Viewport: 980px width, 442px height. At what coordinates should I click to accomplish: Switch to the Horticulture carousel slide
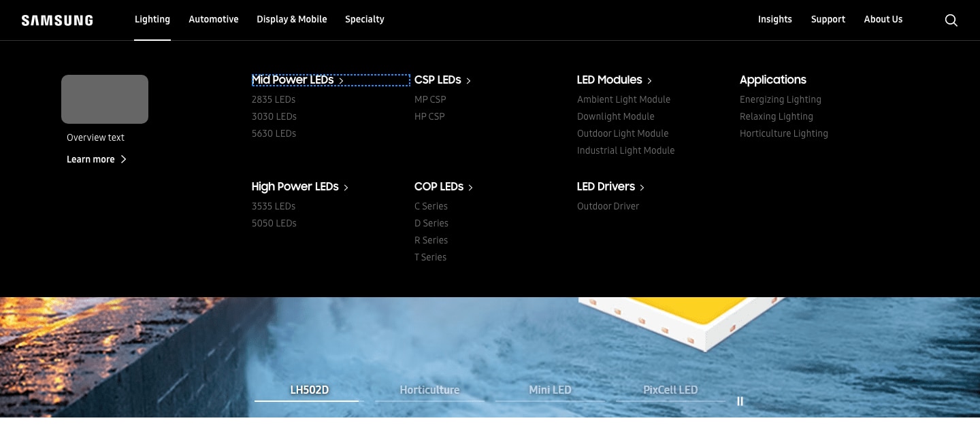429,390
